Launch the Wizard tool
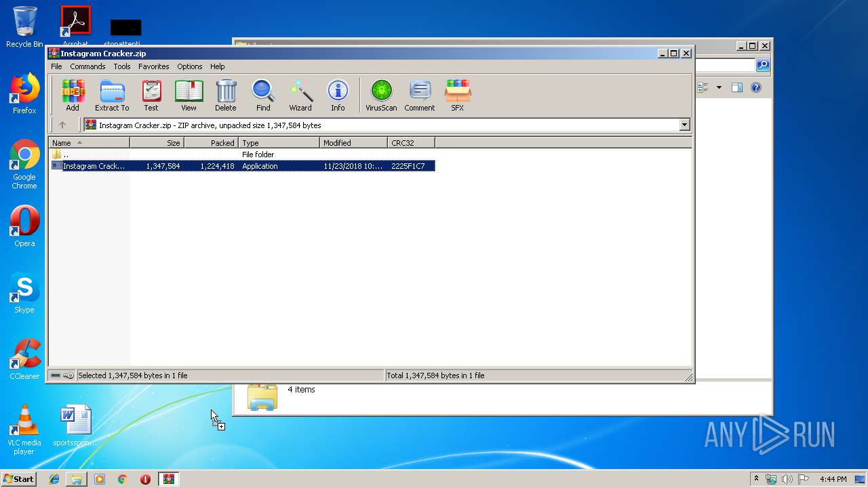The image size is (868, 488). click(x=300, y=95)
